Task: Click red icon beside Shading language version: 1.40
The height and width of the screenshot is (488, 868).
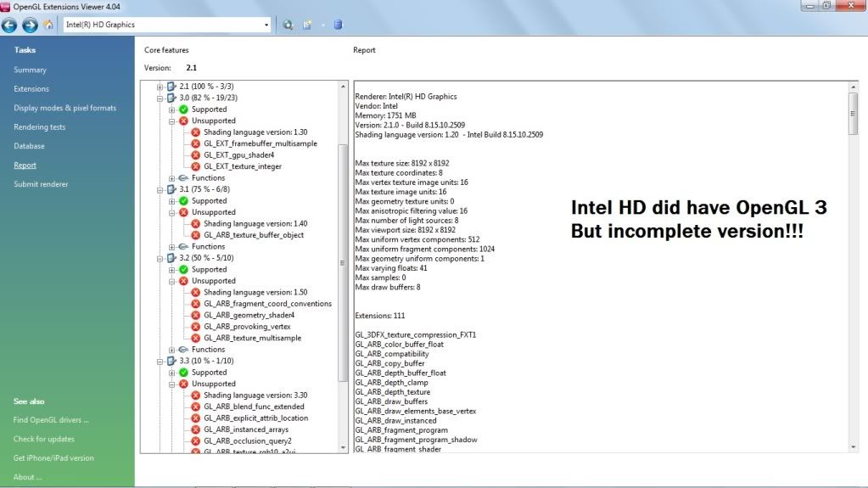Action: 195,224
